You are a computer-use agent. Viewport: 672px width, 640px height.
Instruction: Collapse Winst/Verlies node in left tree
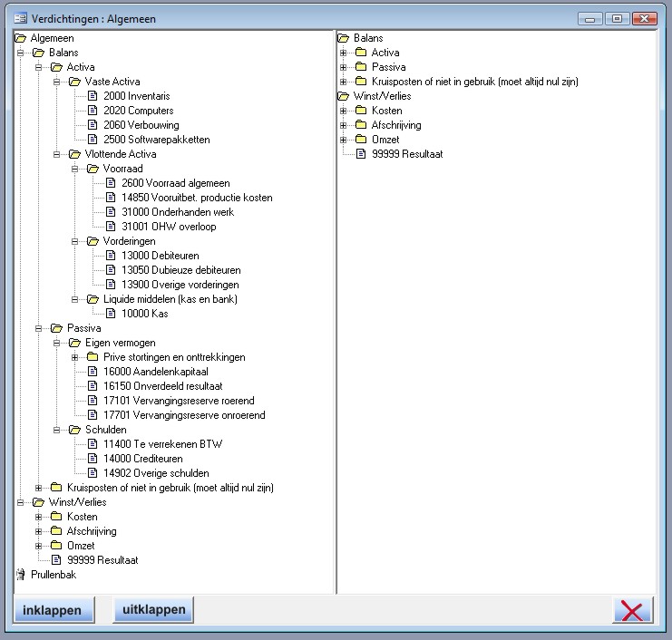[20, 502]
